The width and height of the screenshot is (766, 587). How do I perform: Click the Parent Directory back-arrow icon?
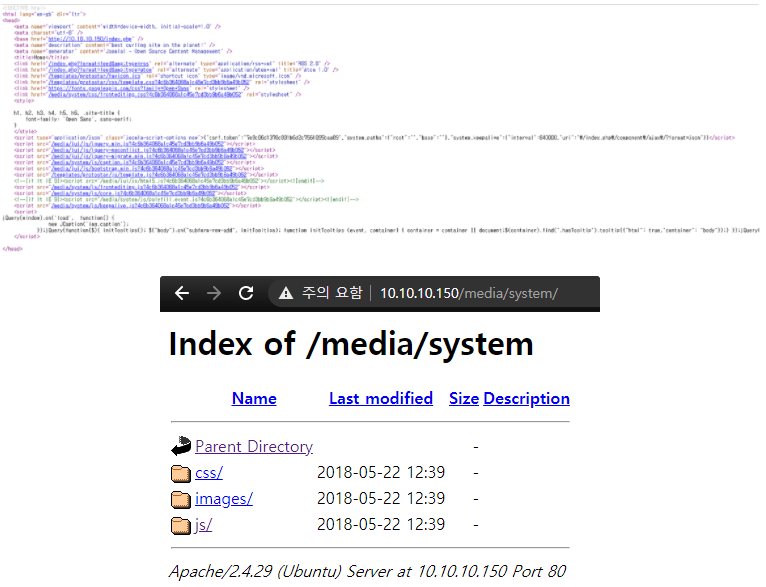coord(181,446)
